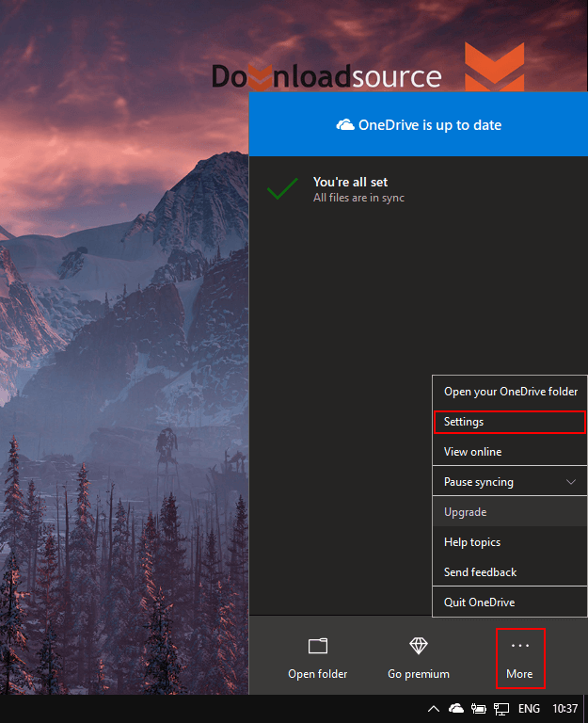Click the diamond premium icon
The image size is (588, 723).
(419, 646)
